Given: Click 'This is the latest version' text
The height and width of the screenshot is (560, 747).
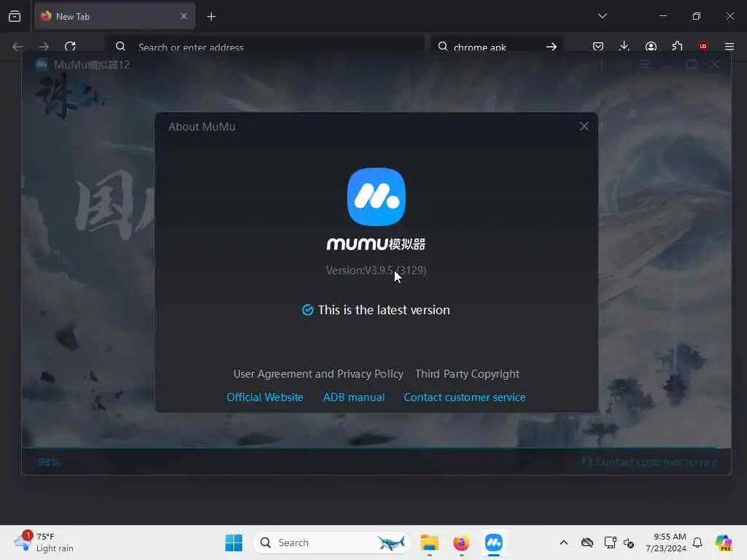Looking at the screenshot, I should pyautogui.click(x=384, y=310).
